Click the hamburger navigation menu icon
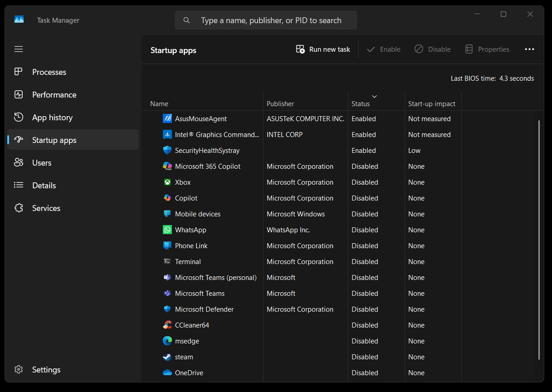The height and width of the screenshot is (392, 552). point(19,49)
